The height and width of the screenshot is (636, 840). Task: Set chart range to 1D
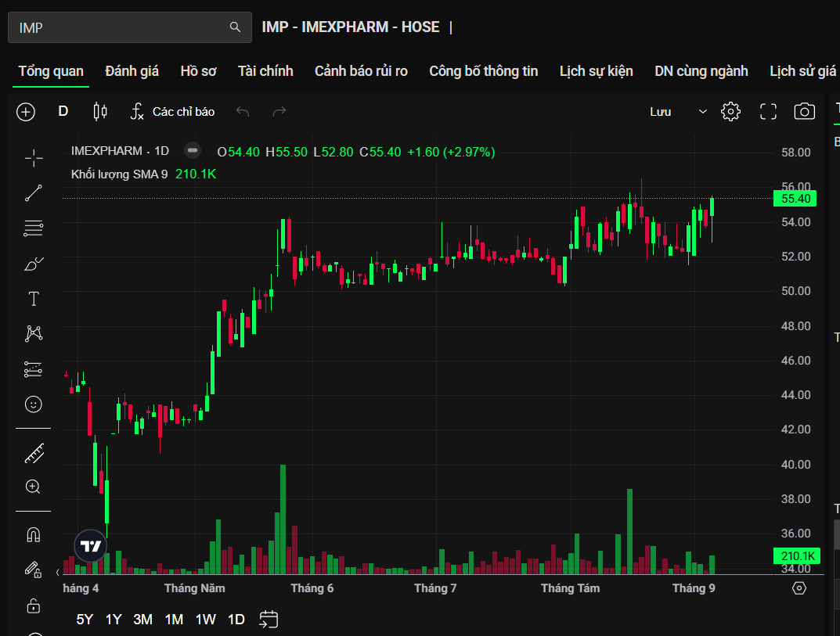point(236,620)
